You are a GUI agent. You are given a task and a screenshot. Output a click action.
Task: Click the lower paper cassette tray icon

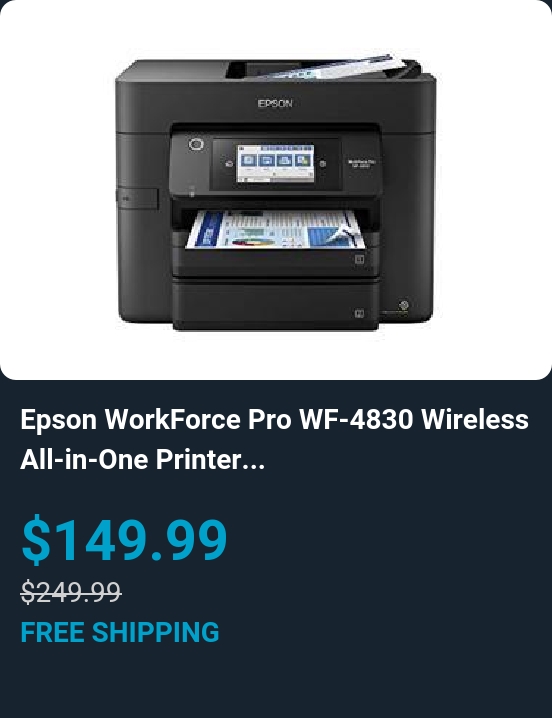pyautogui.click(x=360, y=313)
